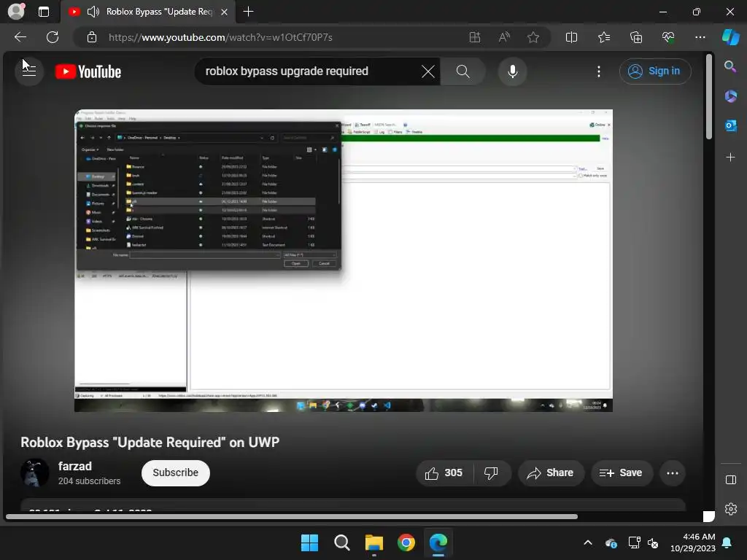Share the video
Screen dimensions: 747x560
[551, 472]
